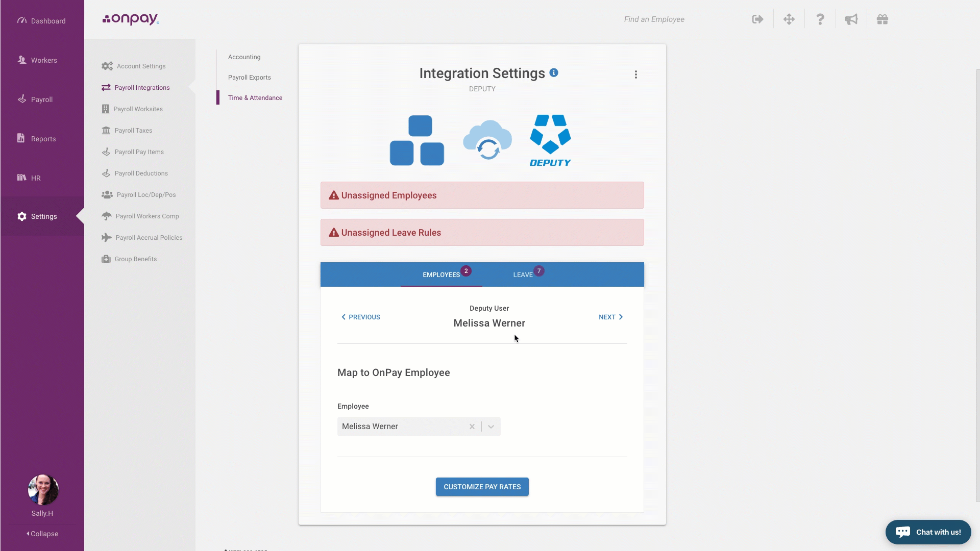Open the Chat with us widget

click(x=928, y=532)
